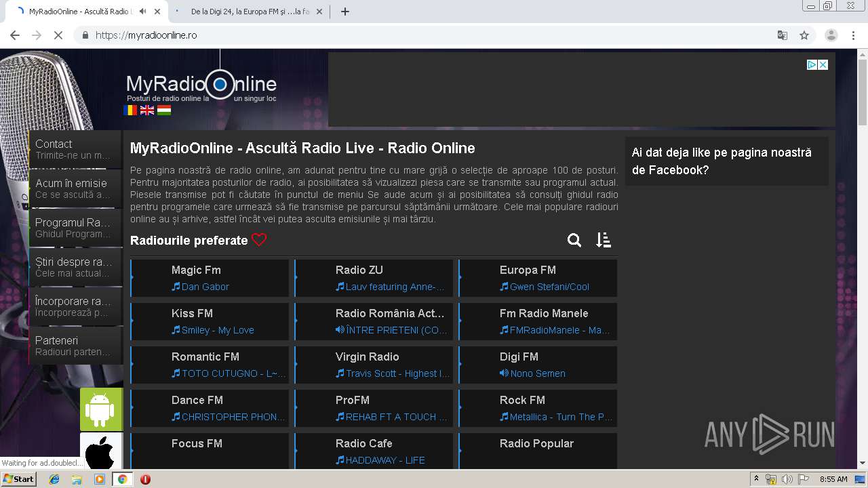868x488 pixels.
Task: Click the sort radios icon
Action: (x=604, y=240)
